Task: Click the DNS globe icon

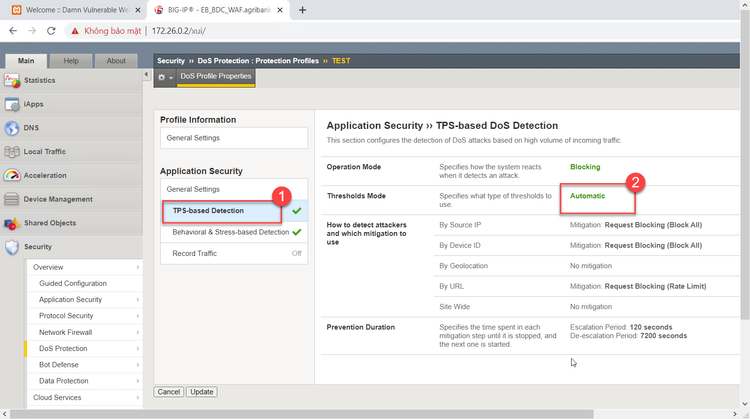Action: 12,128
